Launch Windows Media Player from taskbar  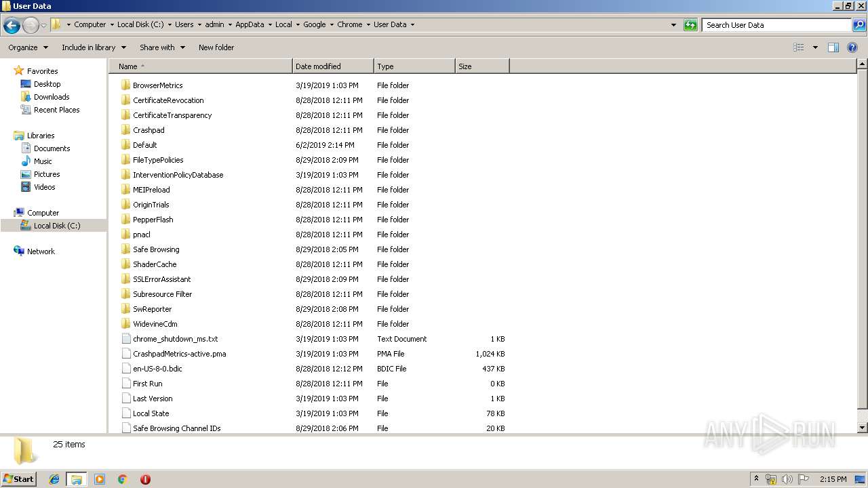click(x=100, y=479)
